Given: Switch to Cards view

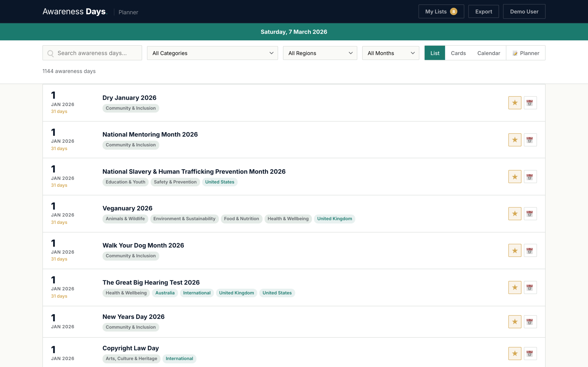Looking at the screenshot, I should coord(458,53).
